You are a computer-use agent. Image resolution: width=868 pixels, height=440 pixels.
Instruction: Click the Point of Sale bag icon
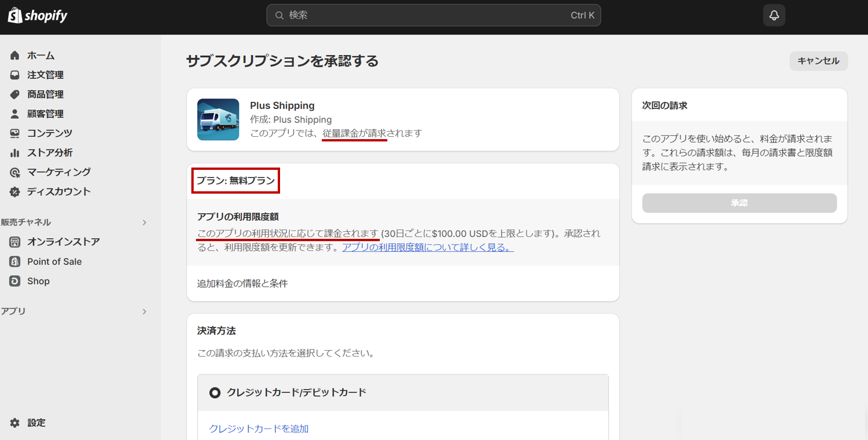pos(15,261)
